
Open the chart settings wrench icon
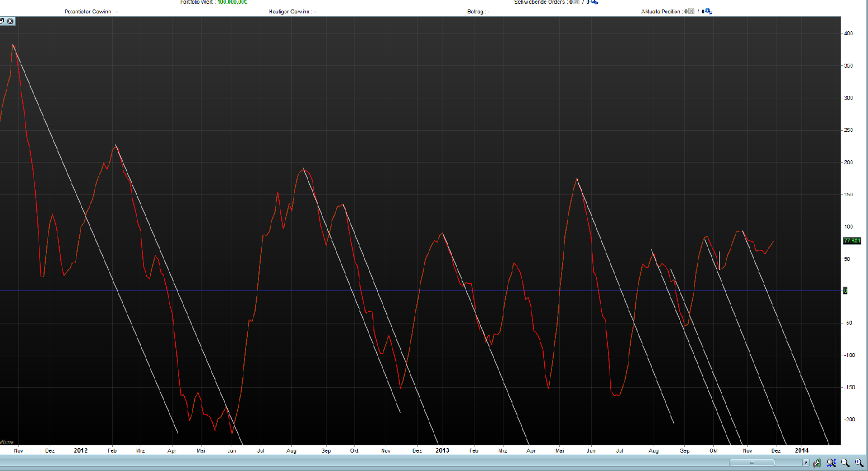[x=817, y=463]
